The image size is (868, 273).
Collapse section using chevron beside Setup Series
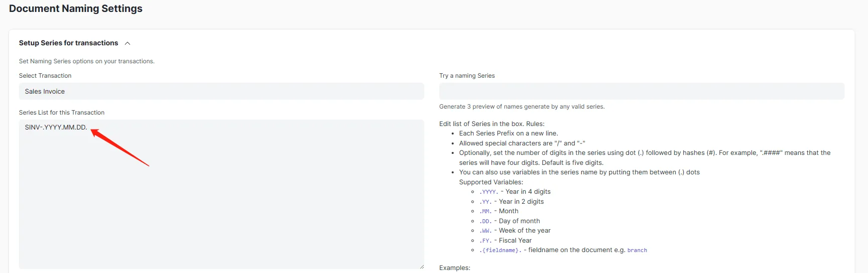[127, 43]
